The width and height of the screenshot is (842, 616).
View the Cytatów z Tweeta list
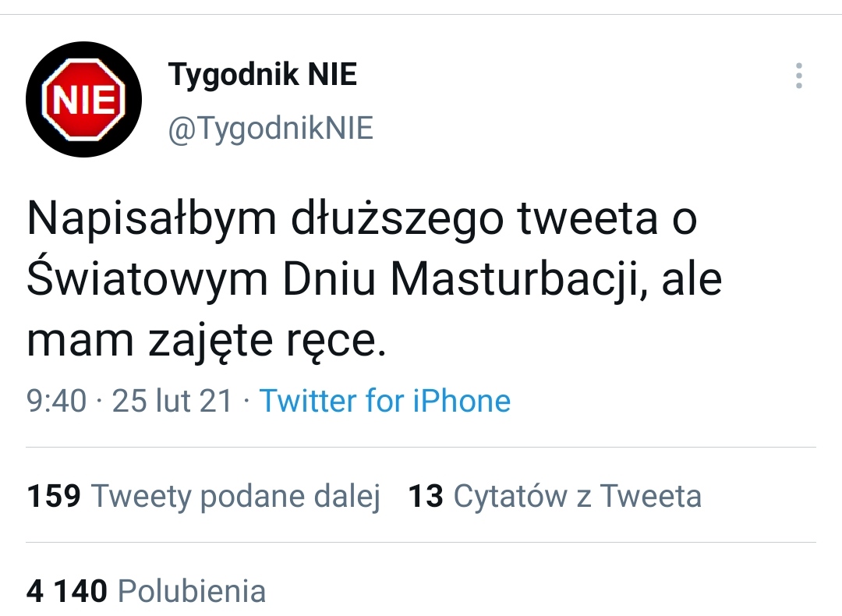[x=577, y=496]
